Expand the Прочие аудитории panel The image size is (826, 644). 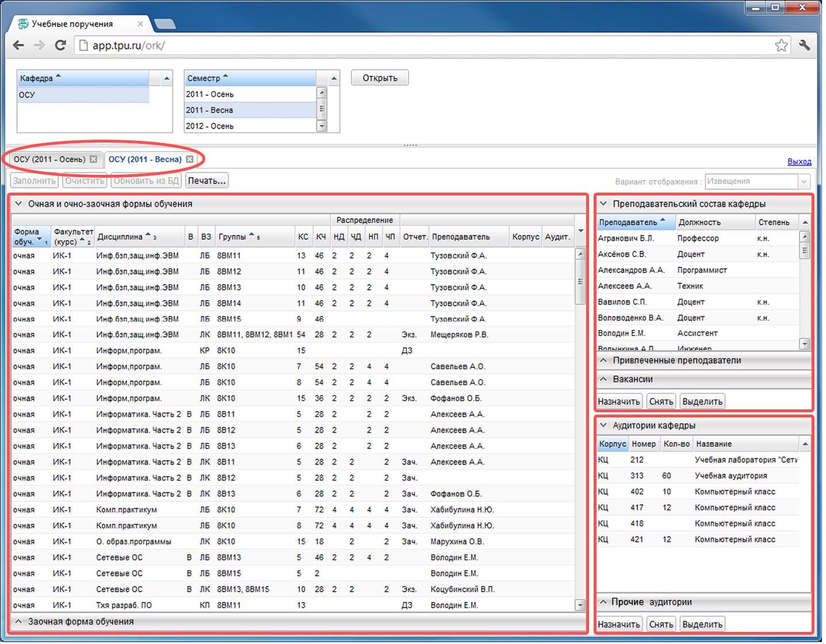(603, 602)
